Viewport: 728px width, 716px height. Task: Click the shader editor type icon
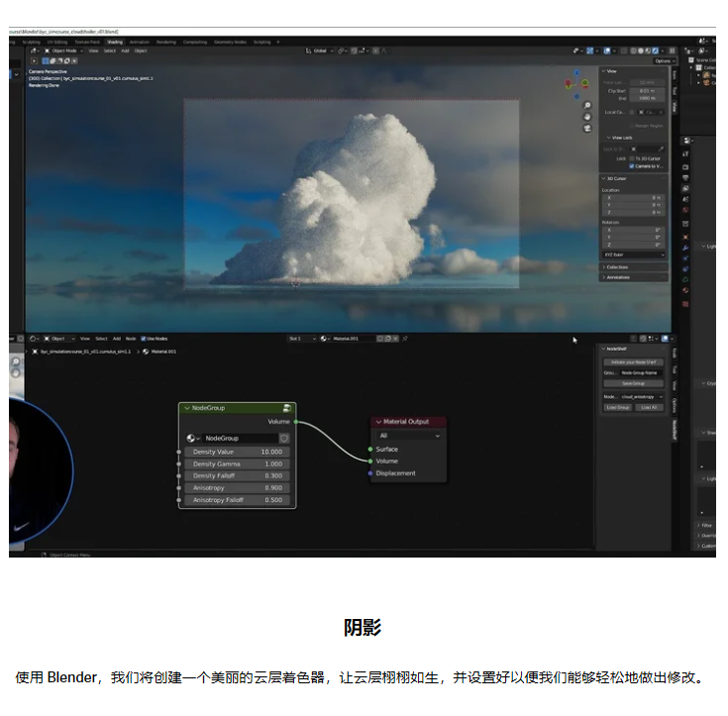click(33, 339)
